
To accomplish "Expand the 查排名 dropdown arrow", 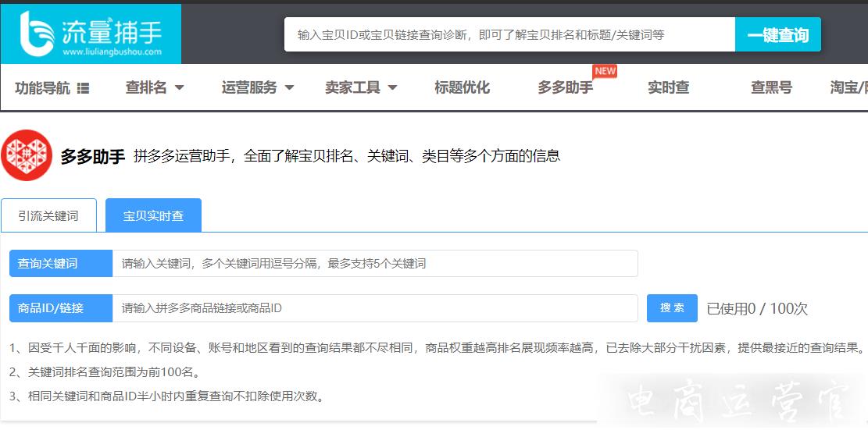I will click(179, 87).
